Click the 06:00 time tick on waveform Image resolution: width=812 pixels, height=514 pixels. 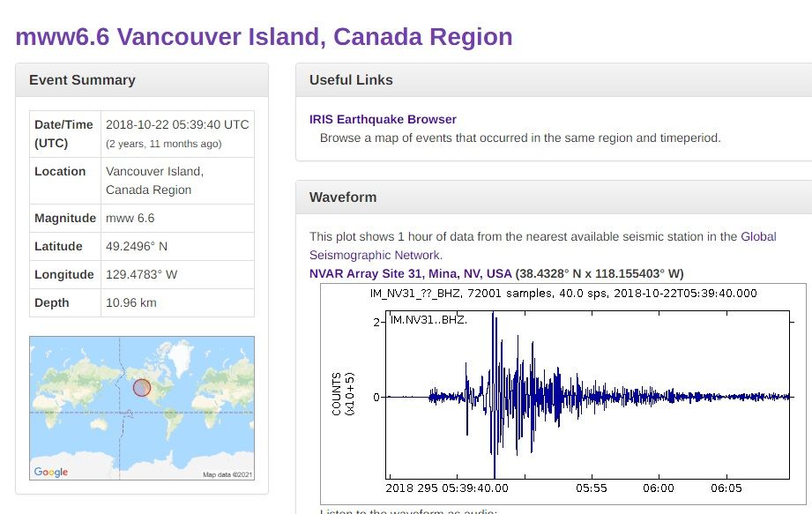(659, 488)
